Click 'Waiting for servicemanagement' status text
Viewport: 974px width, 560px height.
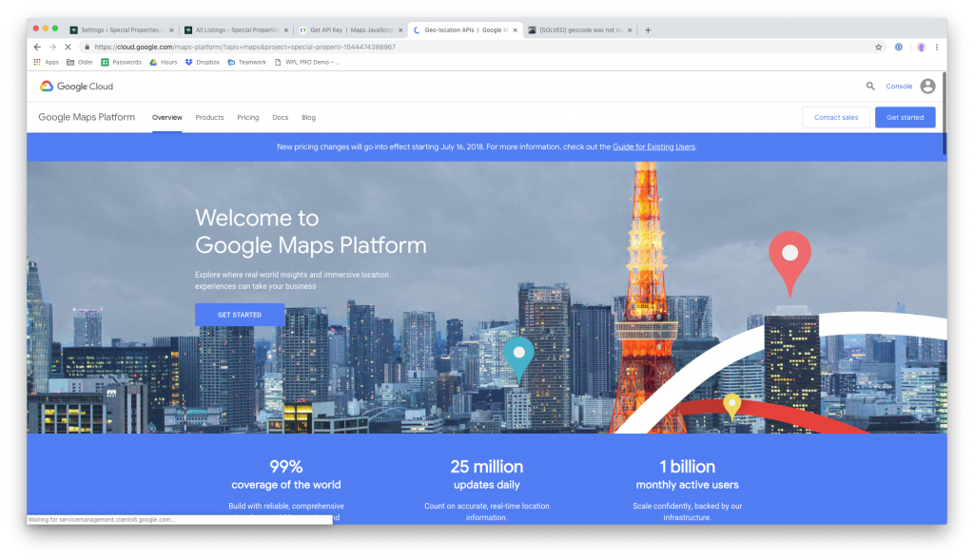pyautogui.click(x=102, y=520)
